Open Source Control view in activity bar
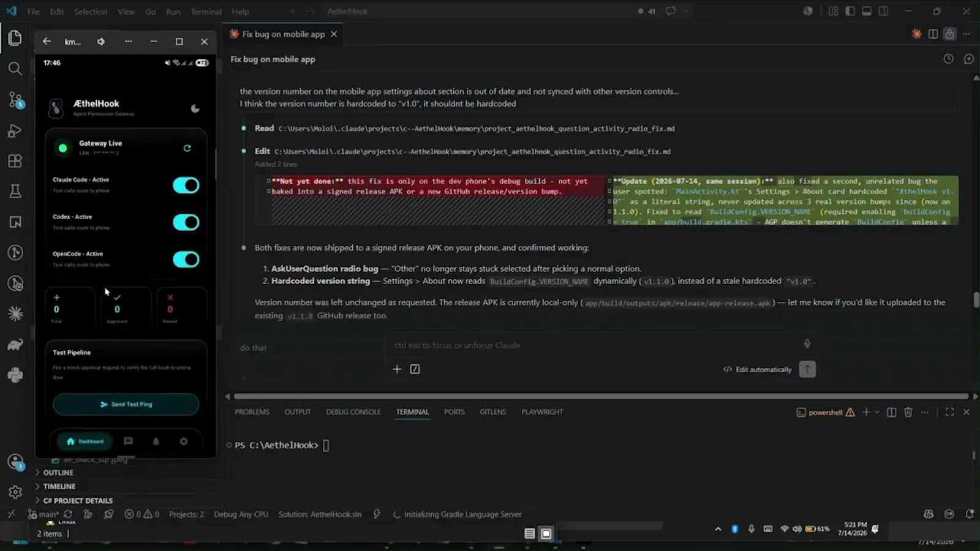980x551 pixels. point(15,100)
